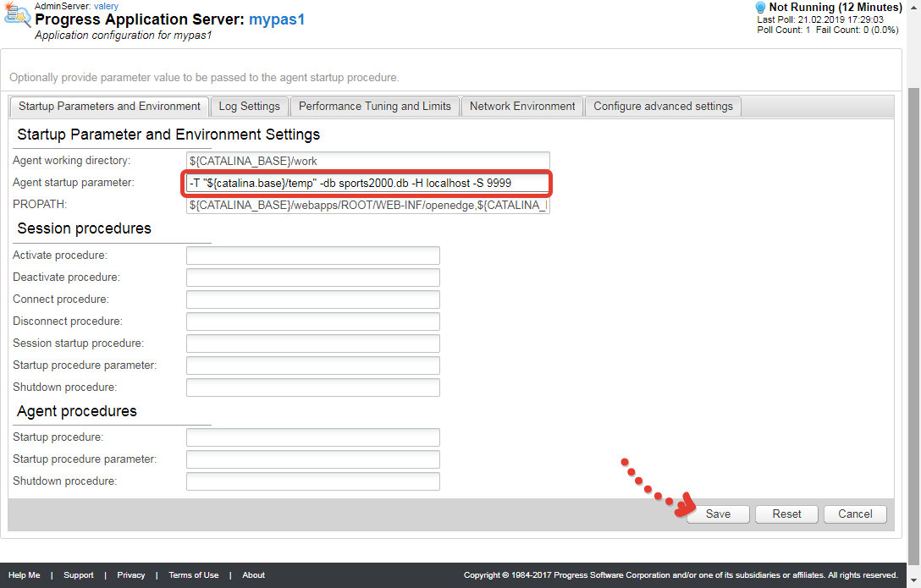Open the mypas1 server link
921x588 pixels.
coord(276,19)
